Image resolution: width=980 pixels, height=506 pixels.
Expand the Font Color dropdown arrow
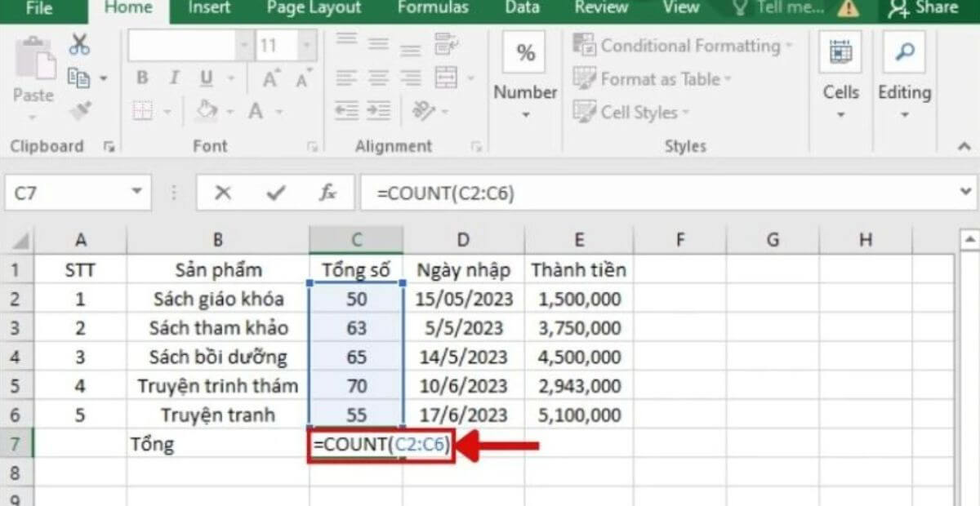[x=278, y=111]
